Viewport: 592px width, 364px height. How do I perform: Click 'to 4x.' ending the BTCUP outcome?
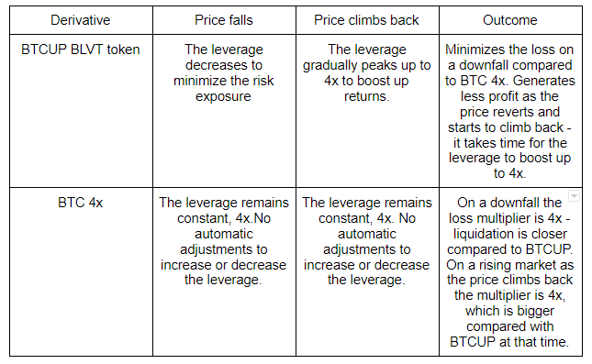click(x=509, y=173)
